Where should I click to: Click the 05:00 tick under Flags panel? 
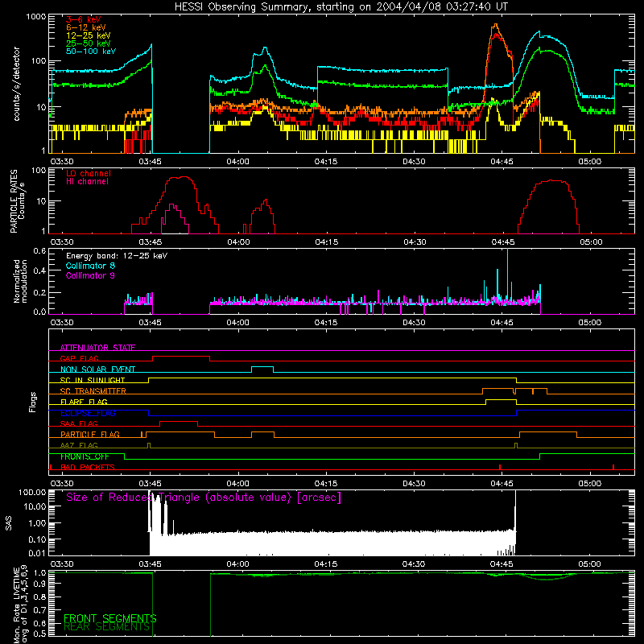(590, 484)
